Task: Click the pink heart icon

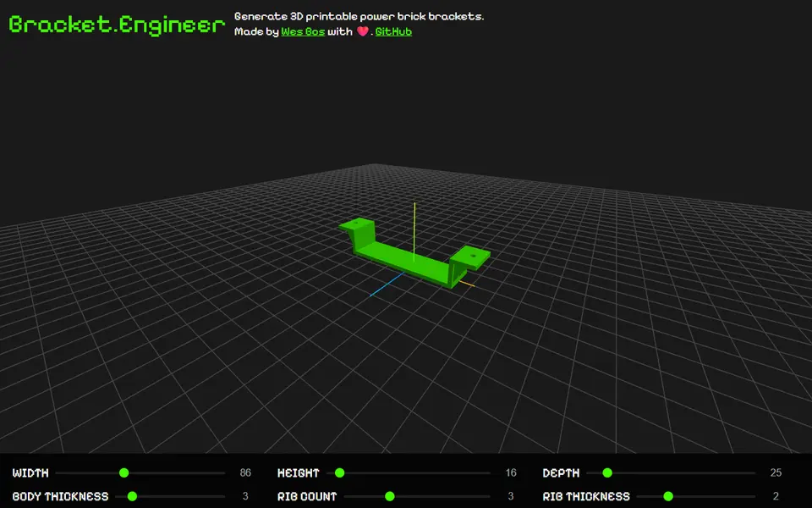Action: (x=363, y=31)
